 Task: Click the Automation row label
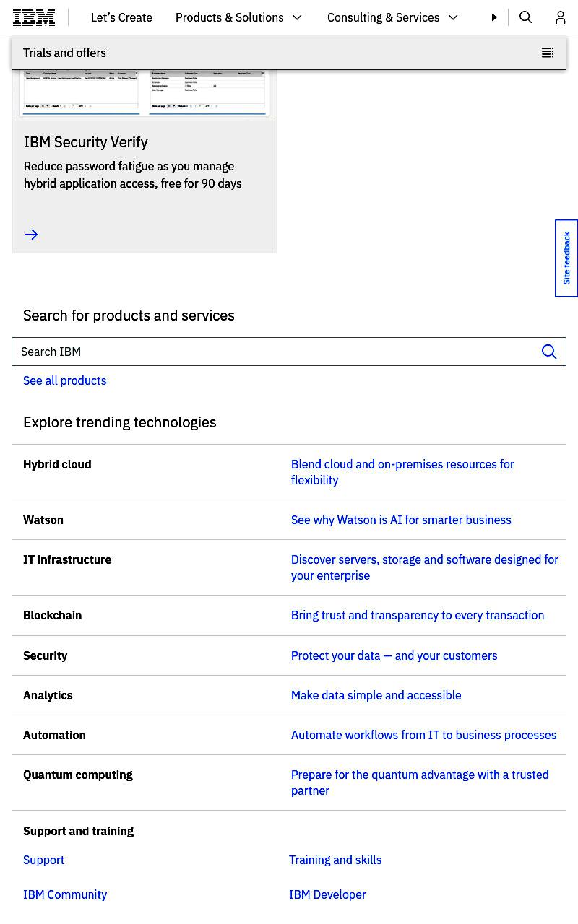tap(54, 735)
